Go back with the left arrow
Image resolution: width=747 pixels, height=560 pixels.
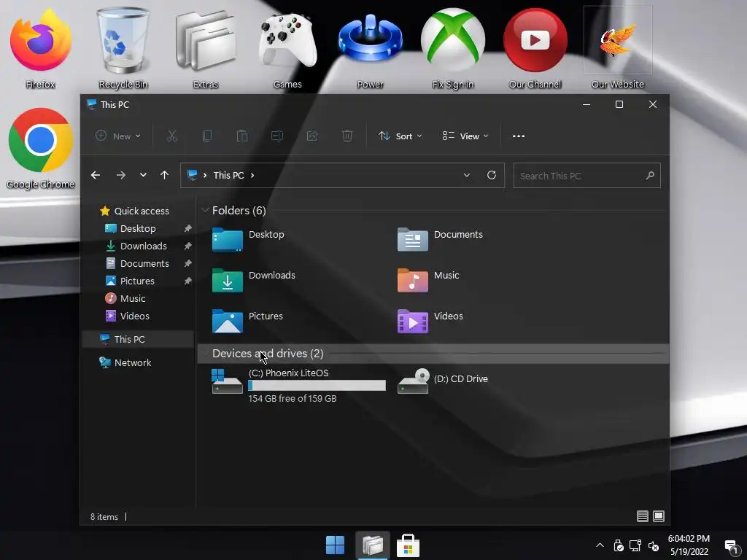click(96, 175)
